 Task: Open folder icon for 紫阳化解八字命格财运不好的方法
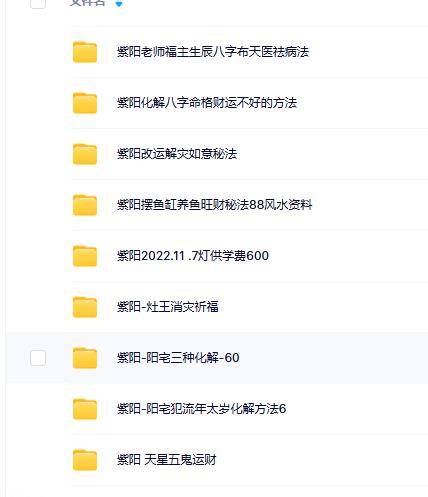pos(85,103)
